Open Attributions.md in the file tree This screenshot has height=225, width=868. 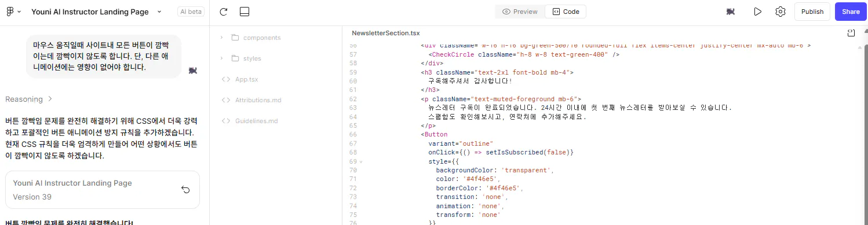pyautogui.click(x=258, y=100)
